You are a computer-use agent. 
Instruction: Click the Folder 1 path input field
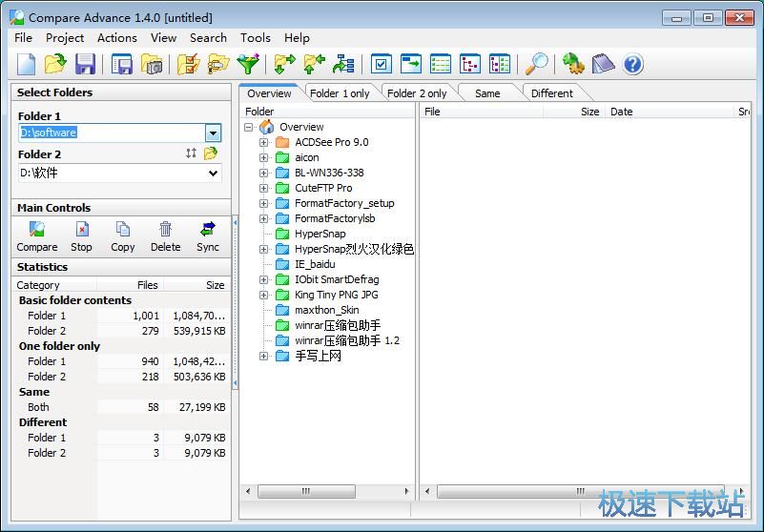(x=112, y=133)
